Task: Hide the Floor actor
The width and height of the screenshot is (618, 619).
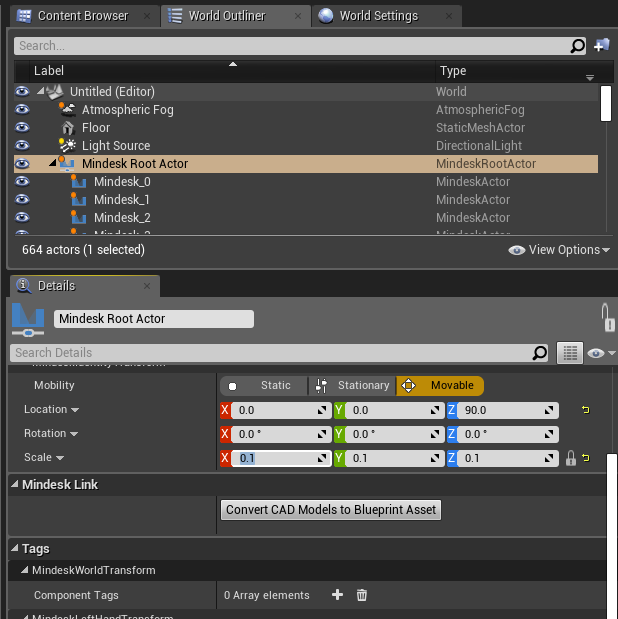Action: (22, 128)
